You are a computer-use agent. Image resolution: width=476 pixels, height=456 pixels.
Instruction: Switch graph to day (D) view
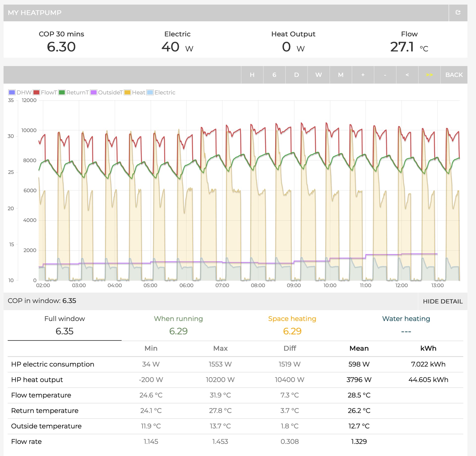[296, 75]
